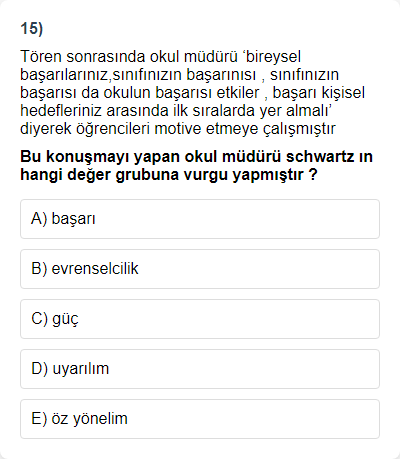Choose answer option B) evrenselcilik
This screenshot has height=459, width=400.
(200, 269)
